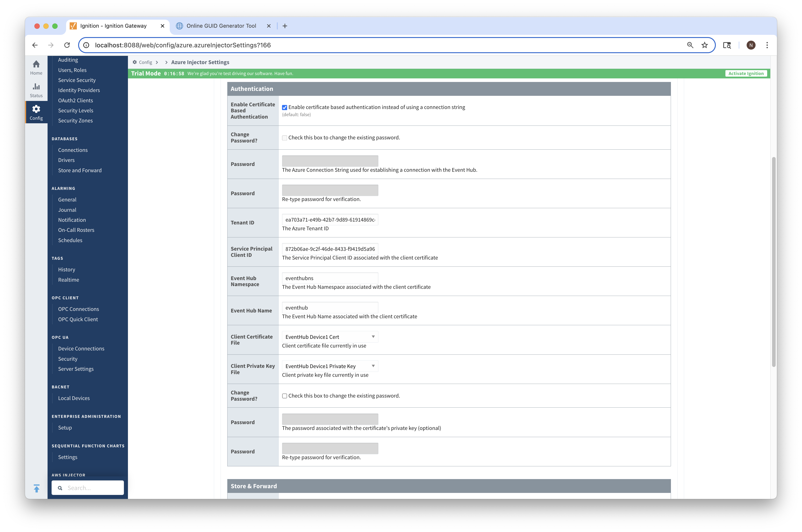Open database Drivers page
Image resolution: width=802 pixels, height=532 pixels.
tap(66, 160)
